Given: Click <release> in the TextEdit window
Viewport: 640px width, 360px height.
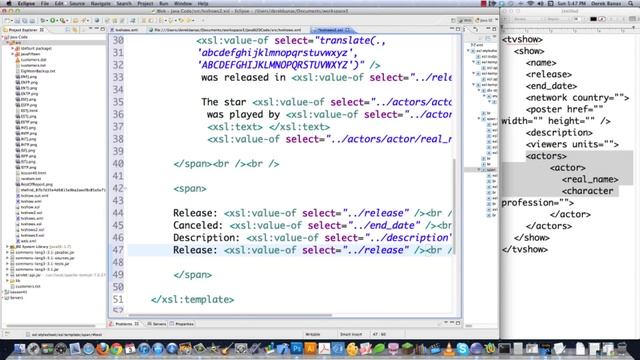Looking at the screenshot, I should click(x=549, y=74).
